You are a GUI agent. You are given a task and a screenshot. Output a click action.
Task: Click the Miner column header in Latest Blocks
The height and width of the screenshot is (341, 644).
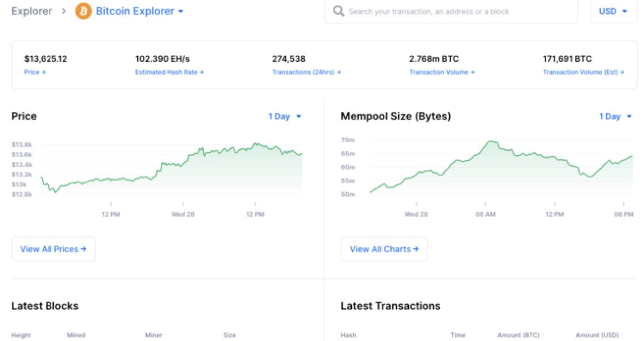coord(153,335)
